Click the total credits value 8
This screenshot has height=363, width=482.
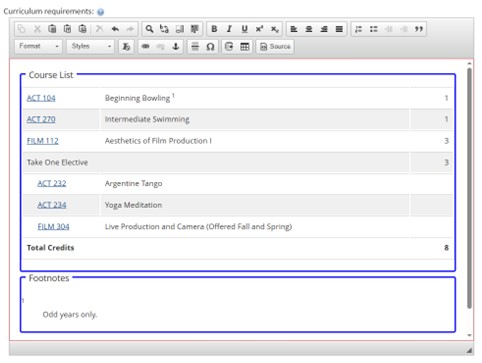pyautogui.click(x=446, y=248)
